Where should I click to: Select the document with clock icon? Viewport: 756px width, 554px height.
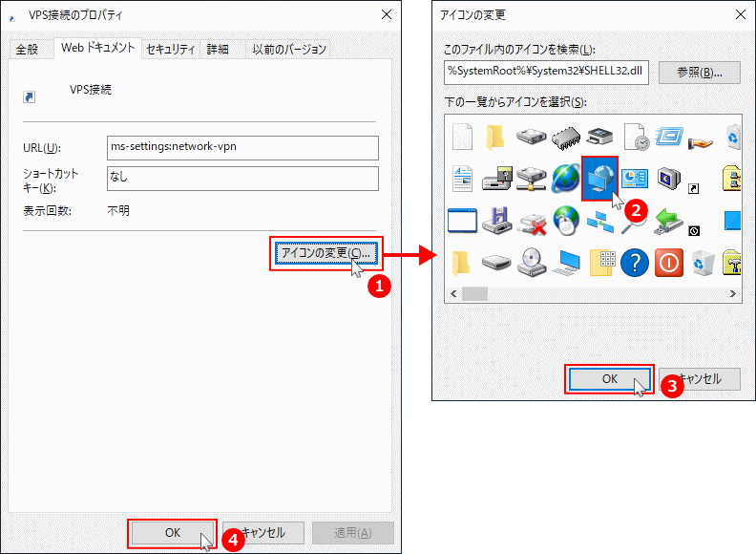tap(636, 137)
